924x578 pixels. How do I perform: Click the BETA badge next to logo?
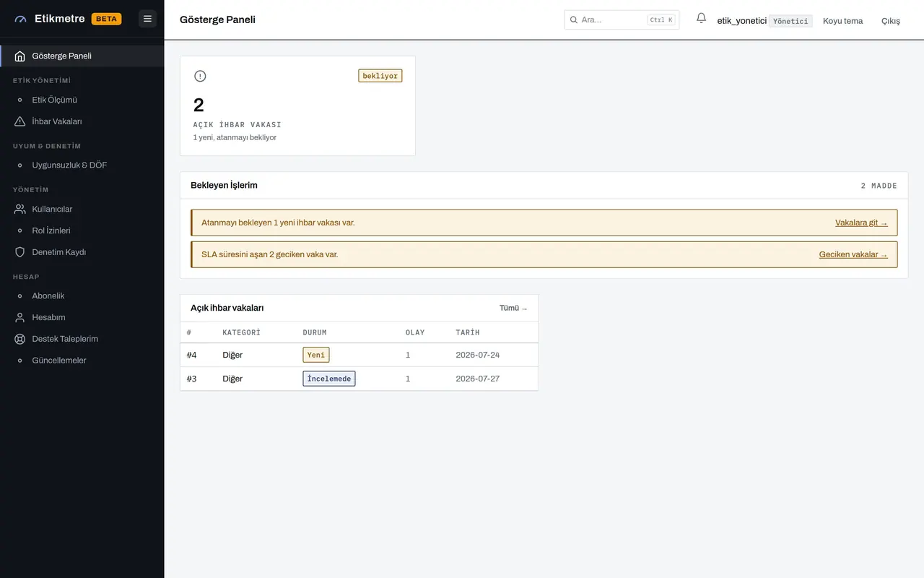click(x=106, y=19)
